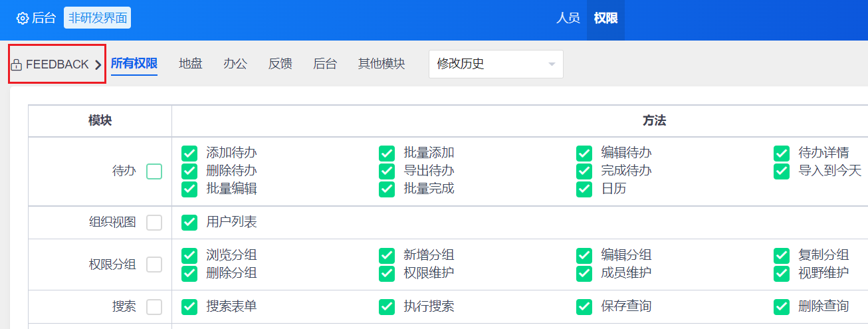868x329 pixels.
Task: Click the 非研发界面 button
Action: 98,18
